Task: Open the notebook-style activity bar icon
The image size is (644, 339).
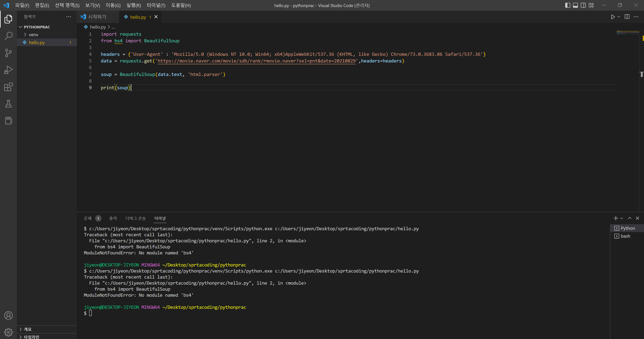Action: (8, 121)
